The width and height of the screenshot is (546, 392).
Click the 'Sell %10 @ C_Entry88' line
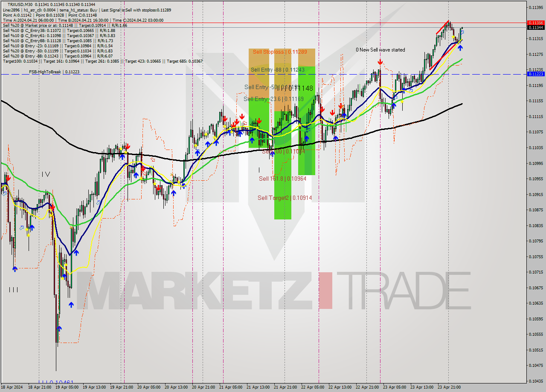(x=58, y=40)
